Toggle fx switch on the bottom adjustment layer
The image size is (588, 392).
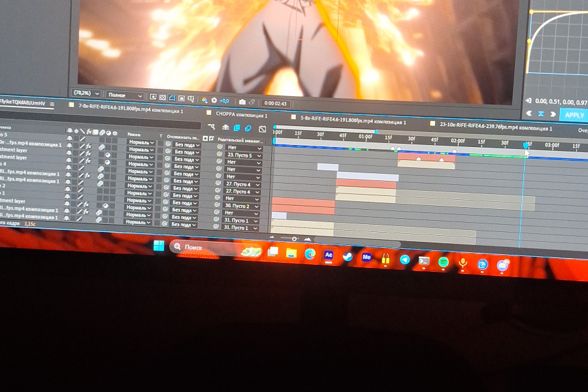(x=86, y=204)
